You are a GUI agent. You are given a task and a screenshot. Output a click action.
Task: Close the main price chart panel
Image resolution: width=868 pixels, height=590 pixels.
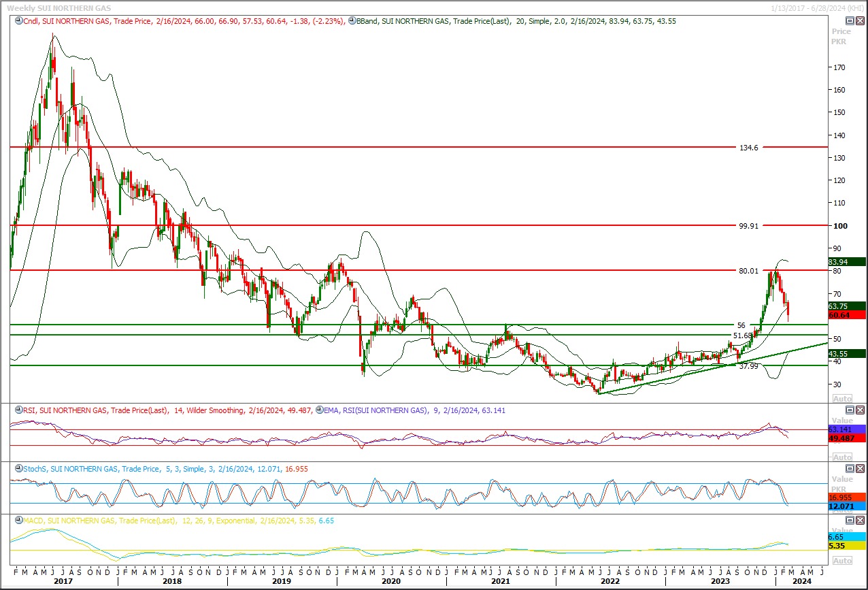point(861,20)
